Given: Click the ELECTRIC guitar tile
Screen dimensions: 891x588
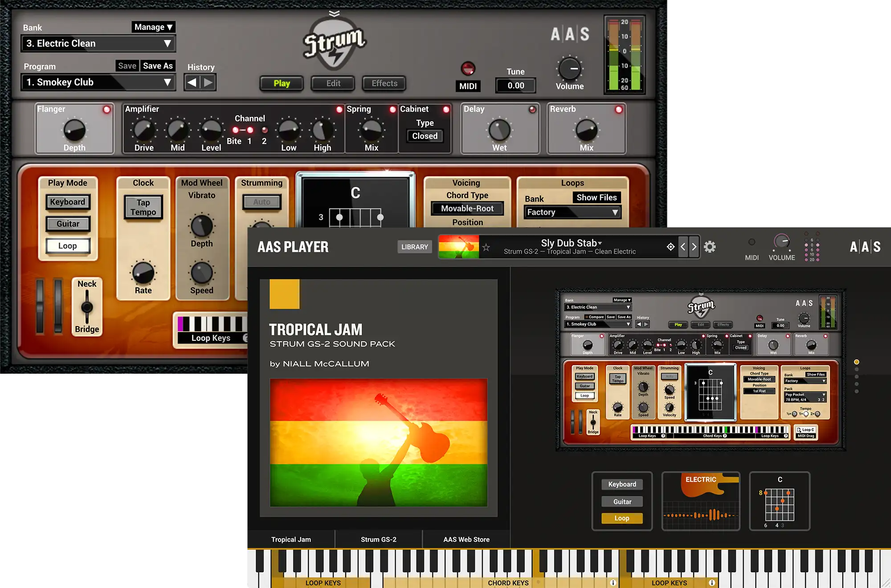Looking at the screenshot, I should click(701, 501).
